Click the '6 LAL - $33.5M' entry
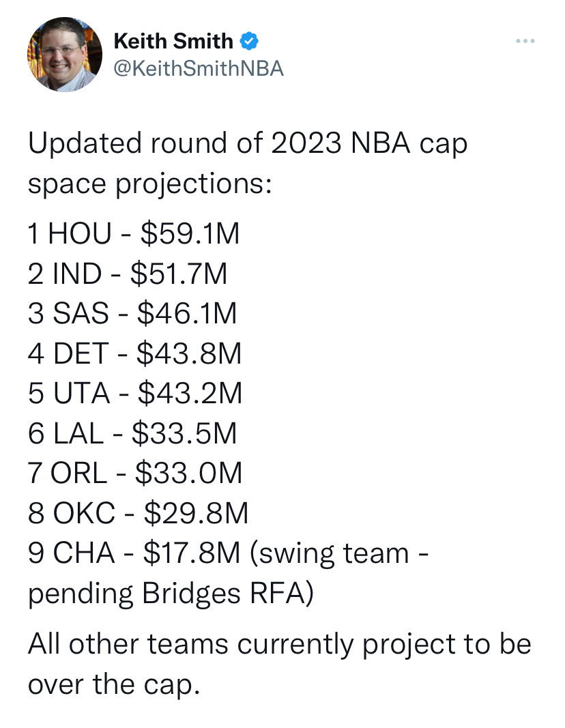The height and width of the screenshot is (728, 565). [x=132, y=433]
